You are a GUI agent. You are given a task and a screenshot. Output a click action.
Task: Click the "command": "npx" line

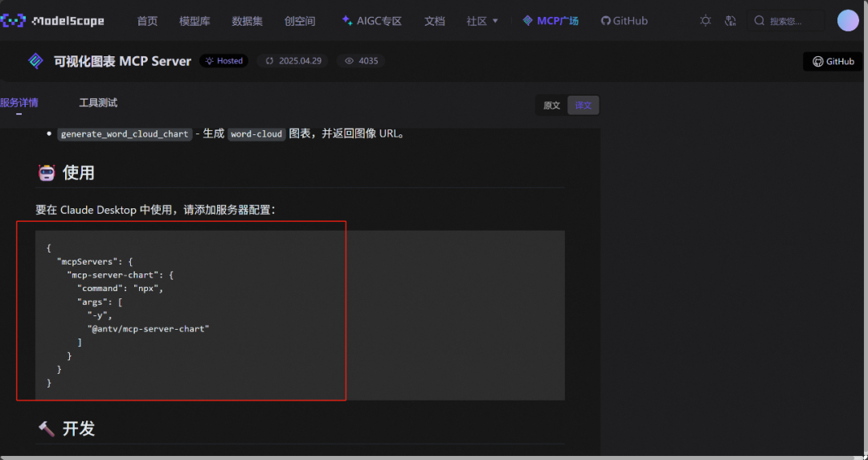point(120,288)
